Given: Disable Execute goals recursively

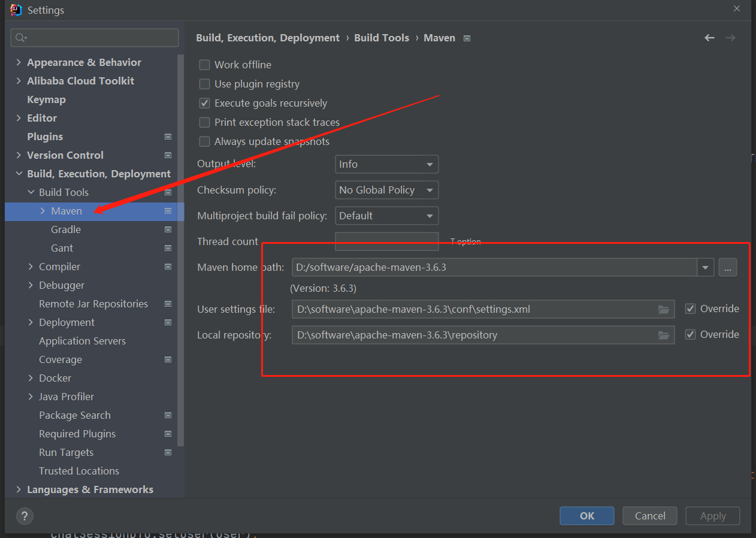Looking at the screenshot, I should click(x=204, y=103).
